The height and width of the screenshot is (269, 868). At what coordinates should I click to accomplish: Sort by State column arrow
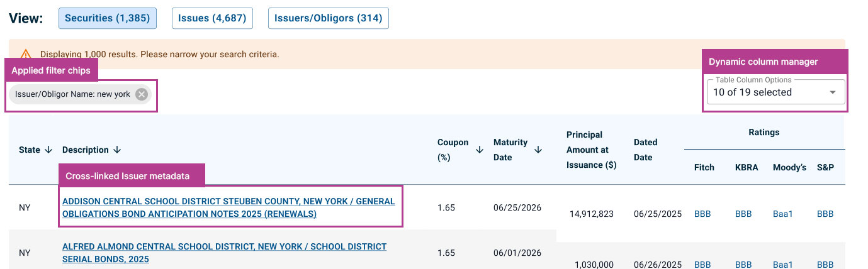(x=48, y=150)
